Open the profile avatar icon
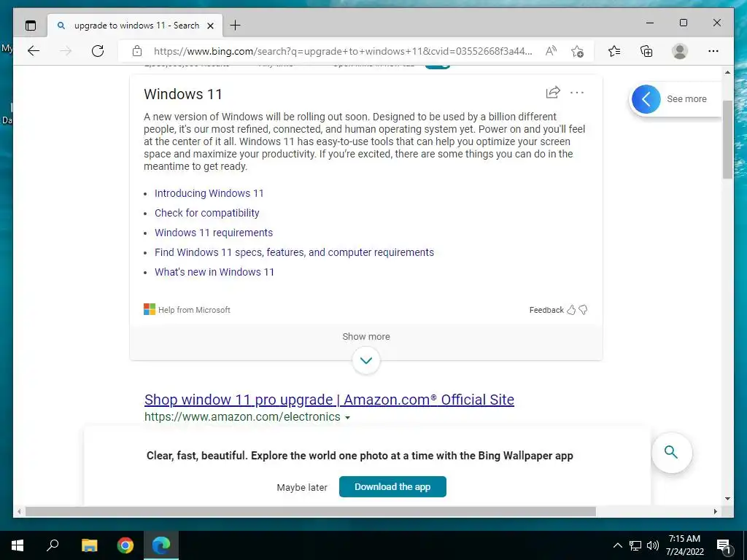 click(x=680, y=51)
